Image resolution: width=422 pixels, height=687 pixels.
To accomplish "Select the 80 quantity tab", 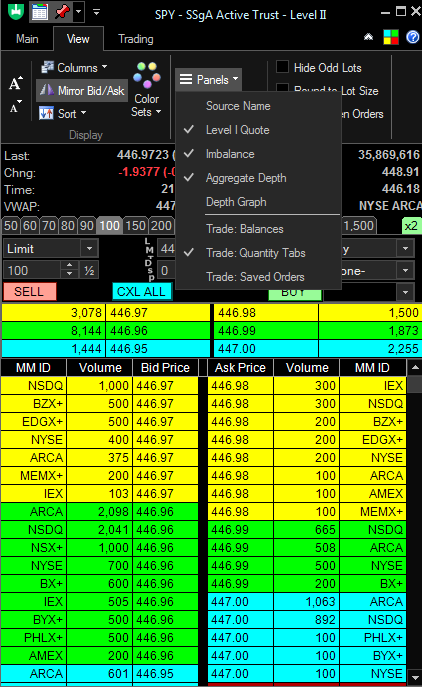I will [x=68, y=226].
